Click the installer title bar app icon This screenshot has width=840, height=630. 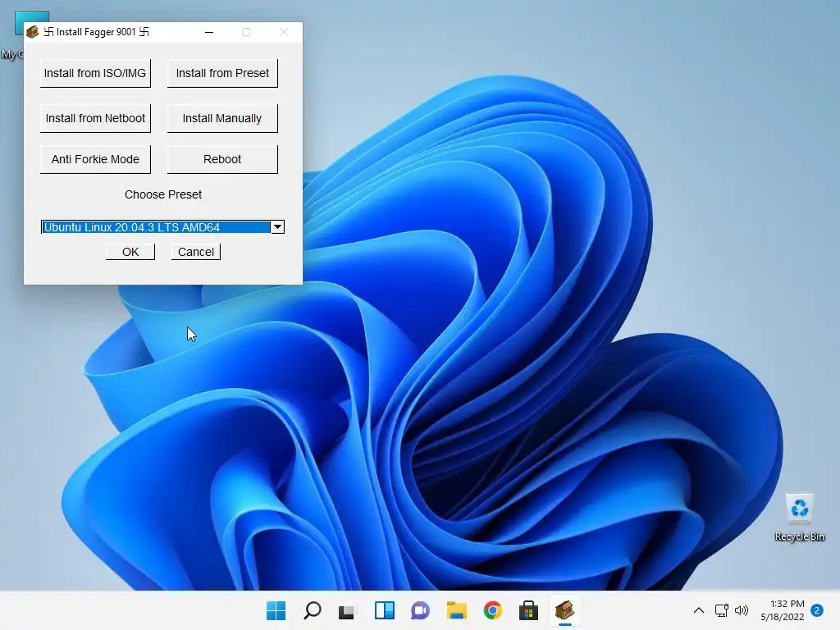pos(33,32)
